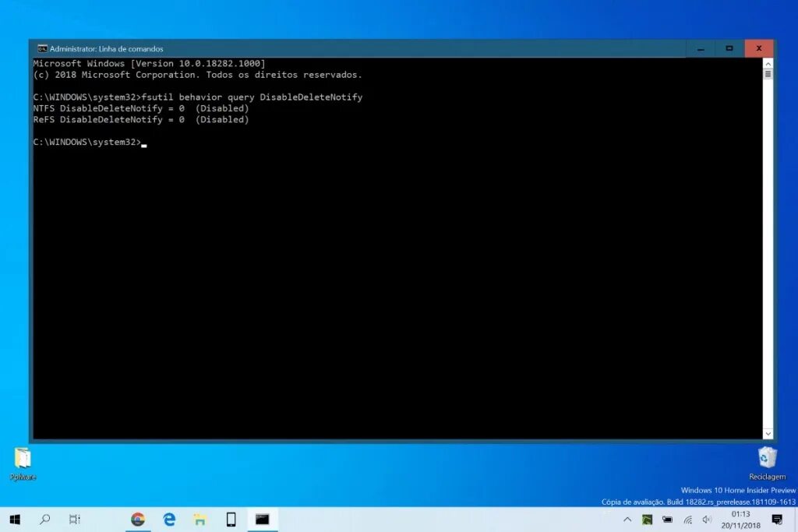Click the NVIDIA icon in system tray

647,519
